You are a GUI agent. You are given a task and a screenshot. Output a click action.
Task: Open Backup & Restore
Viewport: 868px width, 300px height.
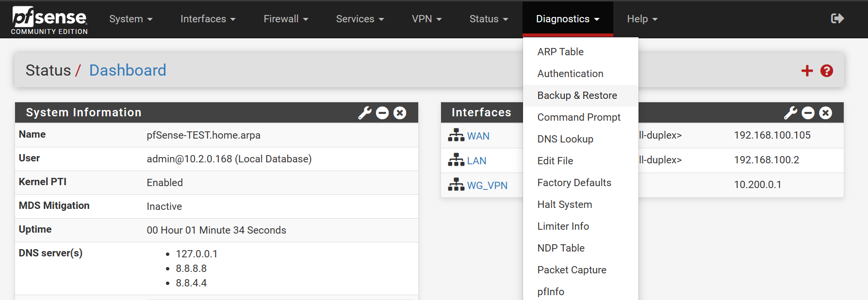[x=581, y=95]
